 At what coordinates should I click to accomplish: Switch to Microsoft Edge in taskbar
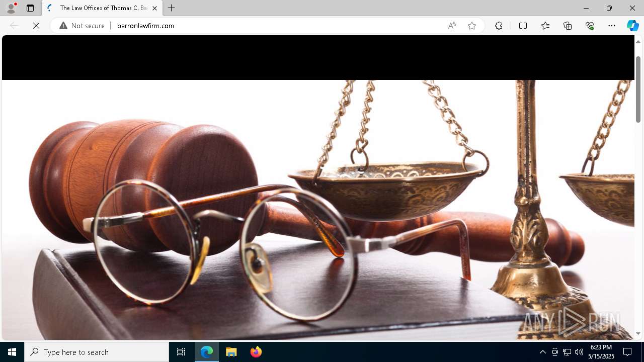[207, 352]
